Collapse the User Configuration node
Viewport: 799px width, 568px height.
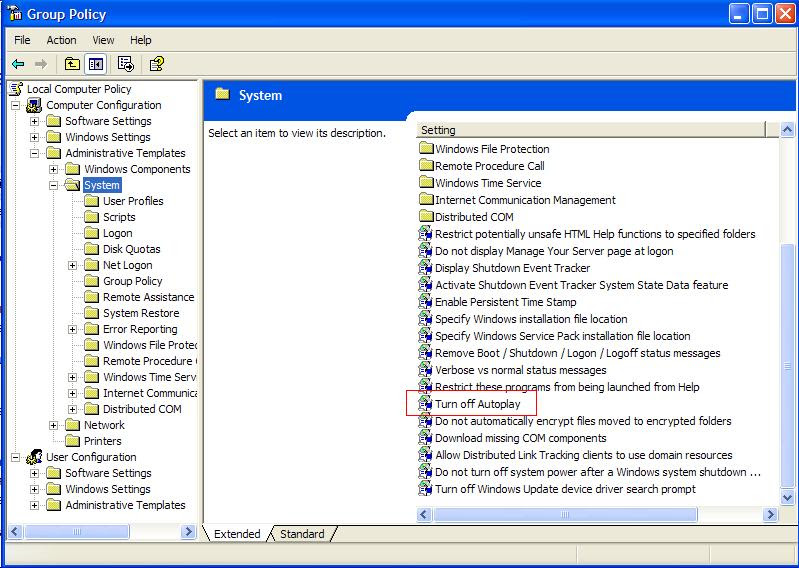click(x=15, y=457)
